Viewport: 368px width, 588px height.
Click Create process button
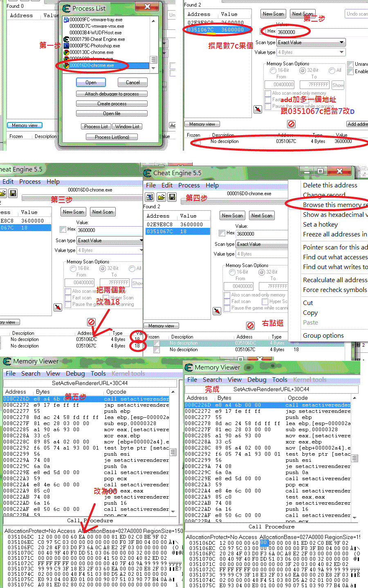point(112,104)
